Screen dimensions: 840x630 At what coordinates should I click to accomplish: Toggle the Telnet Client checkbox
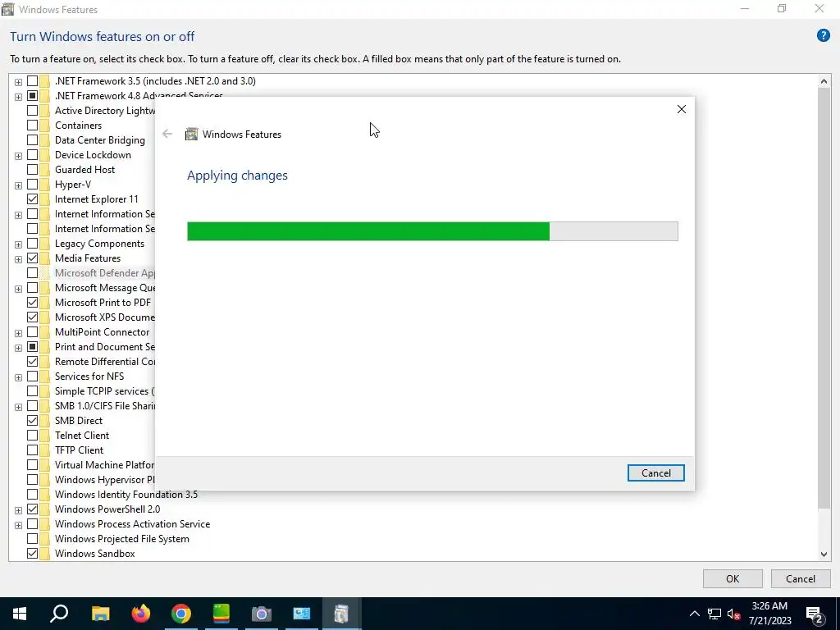click(32, 436)
